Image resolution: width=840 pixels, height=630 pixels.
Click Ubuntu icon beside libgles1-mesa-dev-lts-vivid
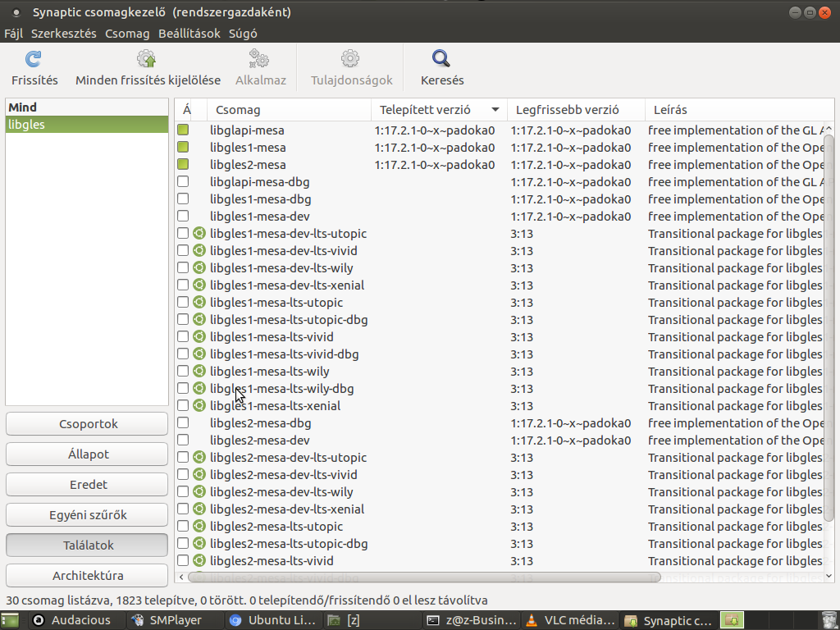(x=199, y=251)
